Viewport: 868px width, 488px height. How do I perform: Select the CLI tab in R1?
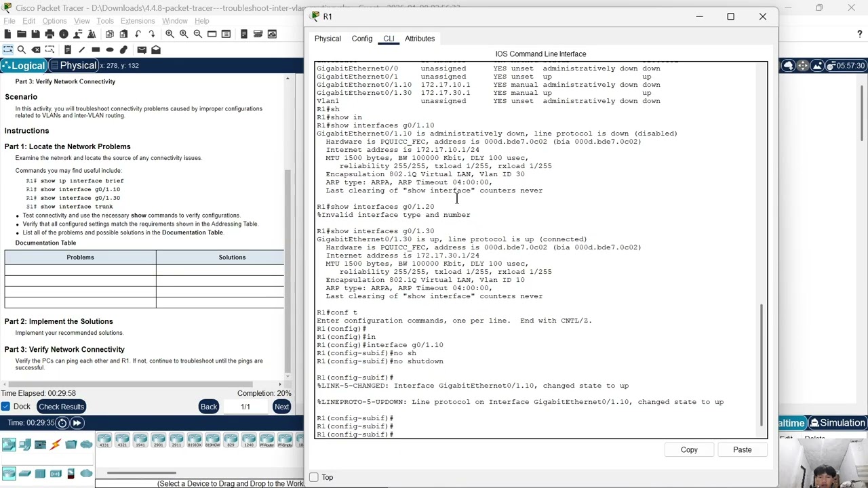(389, 39)
